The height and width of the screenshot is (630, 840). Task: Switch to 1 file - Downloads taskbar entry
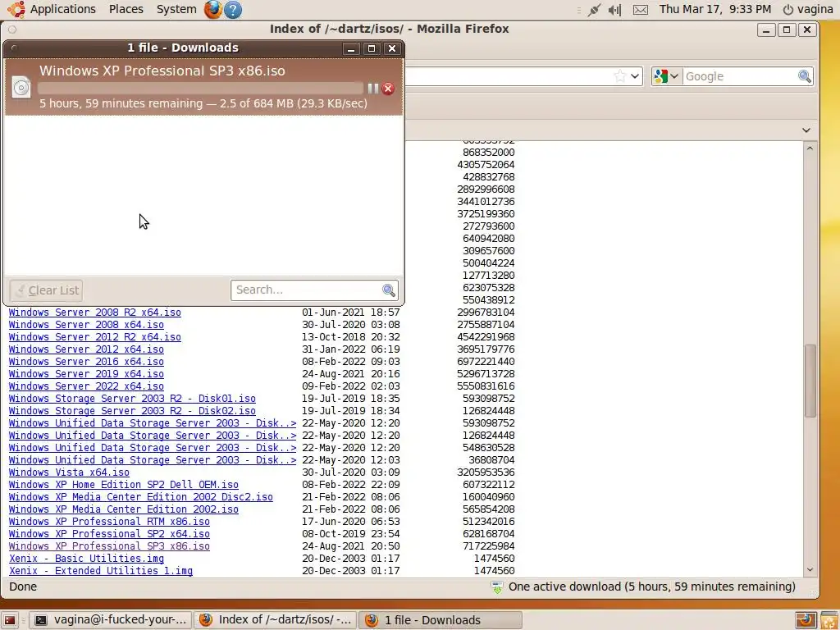(x=440, y=620)
